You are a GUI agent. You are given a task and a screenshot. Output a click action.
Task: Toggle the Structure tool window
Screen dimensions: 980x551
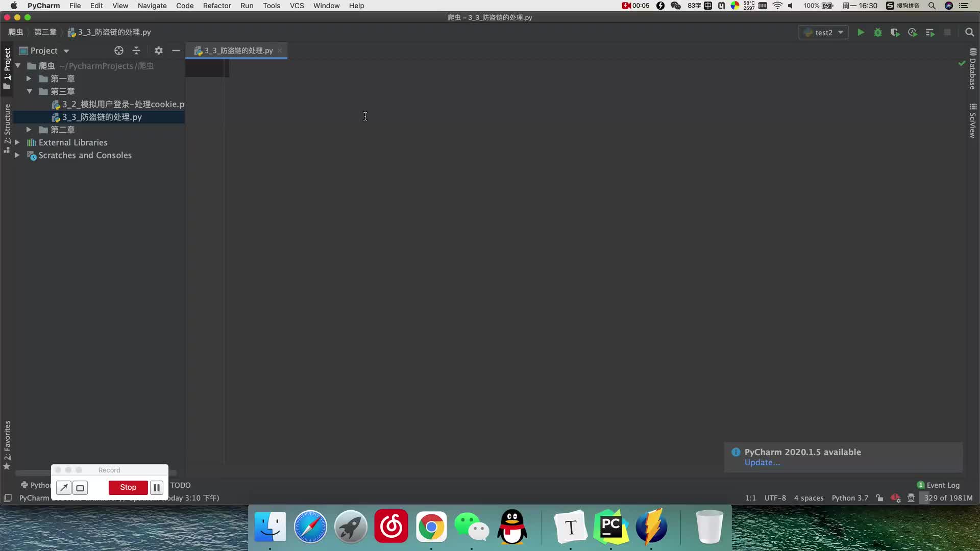click(7, 129)
